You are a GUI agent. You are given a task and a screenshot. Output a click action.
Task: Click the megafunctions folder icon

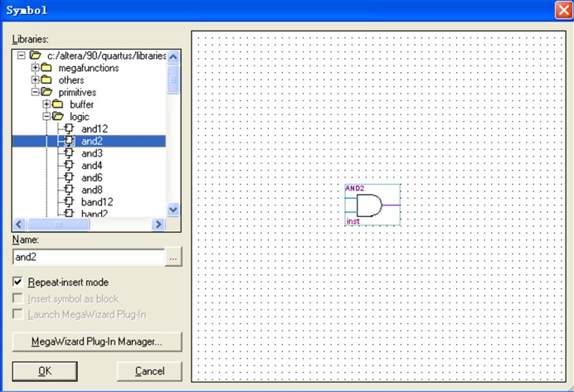click(46, 67)
